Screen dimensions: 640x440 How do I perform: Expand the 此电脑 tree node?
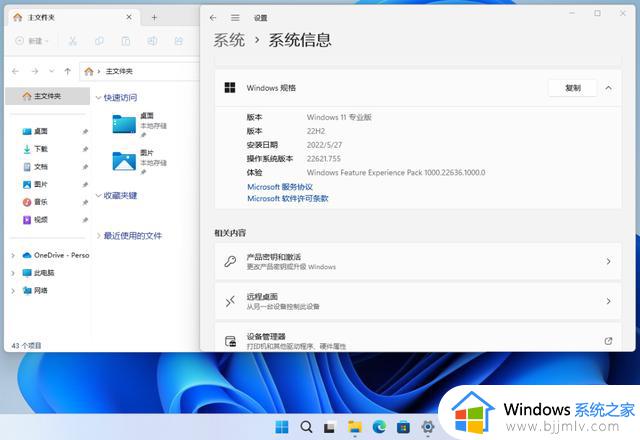click(13, 273)
